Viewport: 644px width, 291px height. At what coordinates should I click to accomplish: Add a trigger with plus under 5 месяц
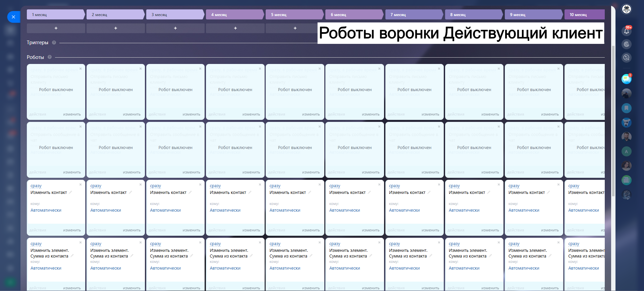coord(295,28)
